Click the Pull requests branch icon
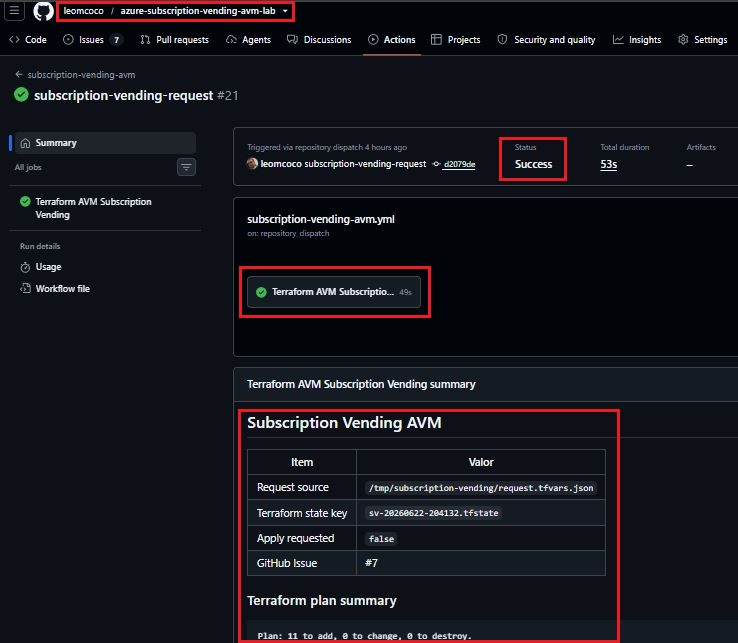Image resolution: width=738 pixels, height=643 pixels. click(x=145, y=40)
